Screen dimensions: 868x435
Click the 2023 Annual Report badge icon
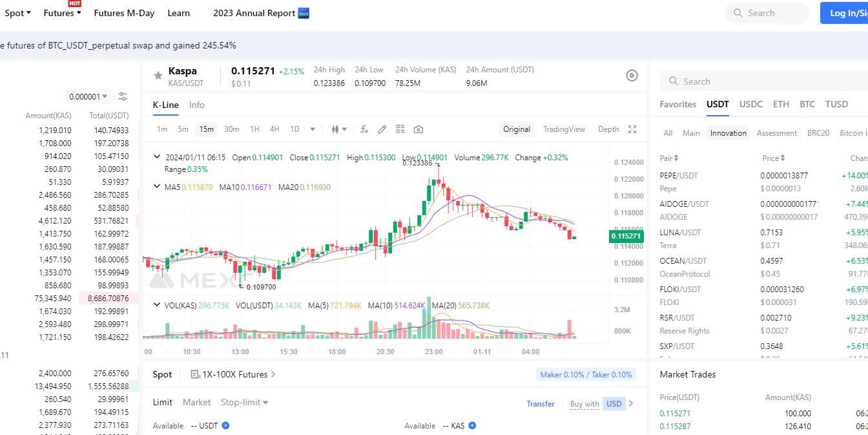click(304, 13)
